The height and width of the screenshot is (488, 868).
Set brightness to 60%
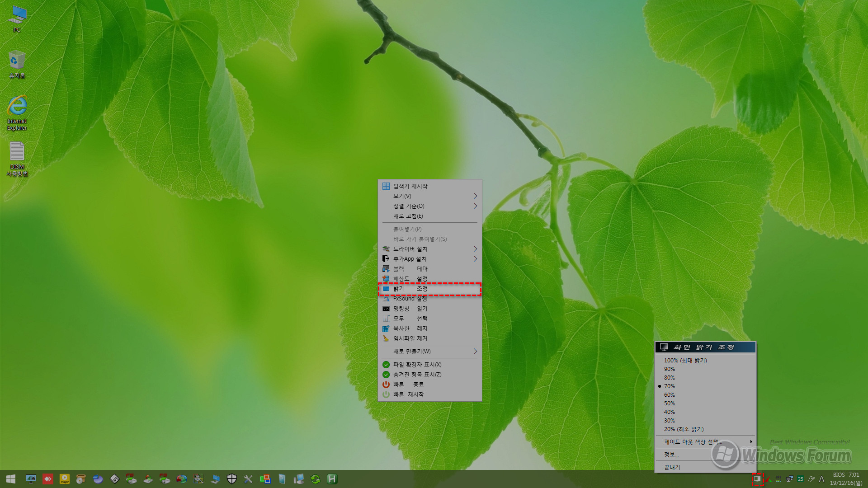tap(705, 395)
